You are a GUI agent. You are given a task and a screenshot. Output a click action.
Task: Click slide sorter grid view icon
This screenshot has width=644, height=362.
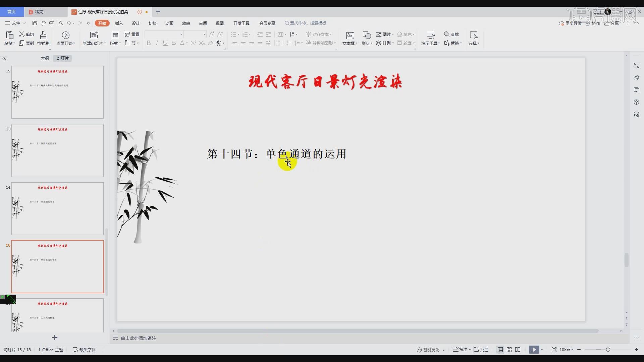[x=509, y=350]
